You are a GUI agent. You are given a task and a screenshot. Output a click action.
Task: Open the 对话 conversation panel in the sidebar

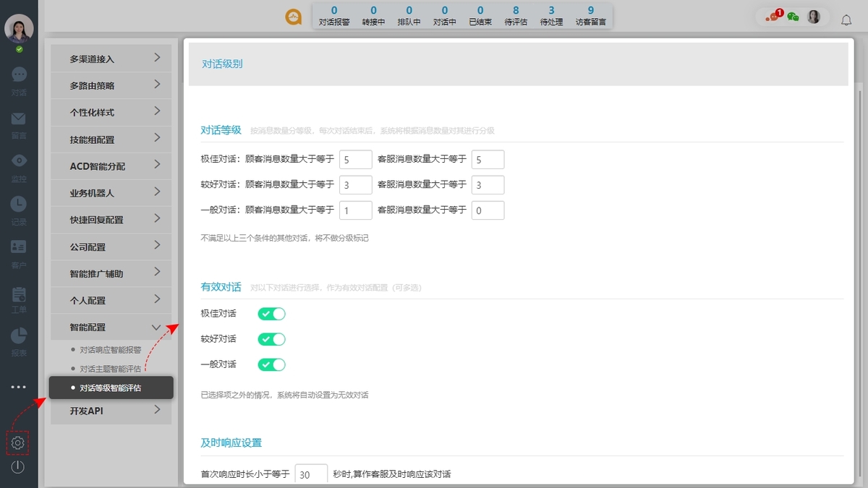(18, 80)
